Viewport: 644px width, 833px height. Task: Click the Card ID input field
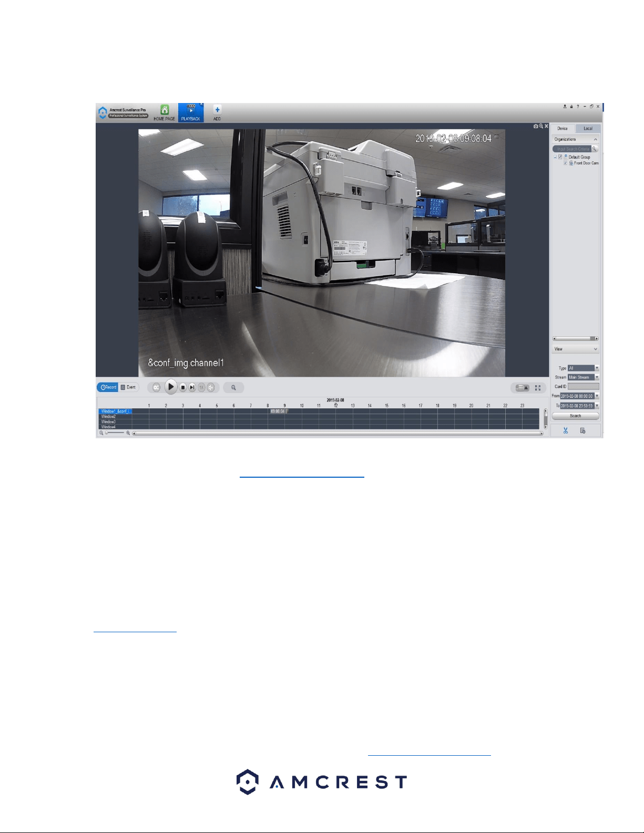[x=583, y=386]
